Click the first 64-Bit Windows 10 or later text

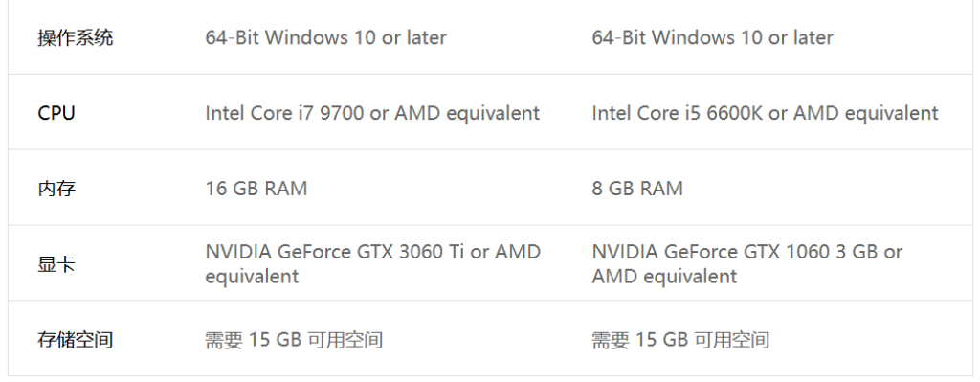coord(325,37)
